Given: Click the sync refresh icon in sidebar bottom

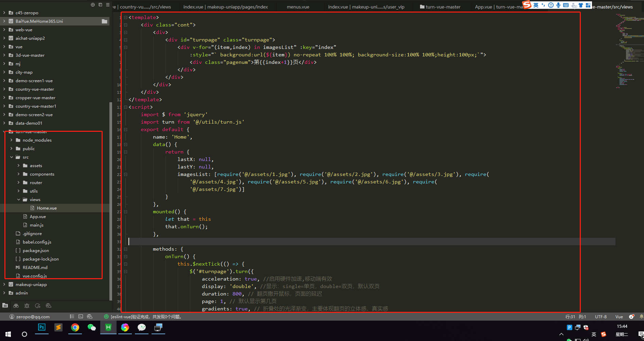Looking at the screenshot, I should (38, 306).
